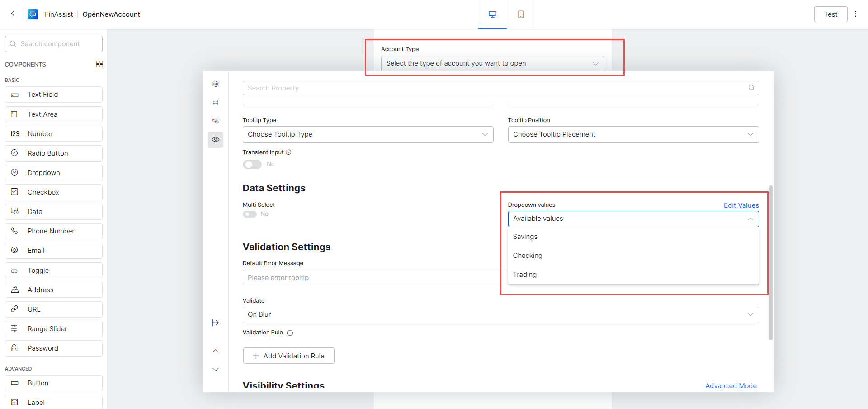Select the eye visibility tab icon
The height and width of the screenshot is (409, 868).
(x=216, y=139)
